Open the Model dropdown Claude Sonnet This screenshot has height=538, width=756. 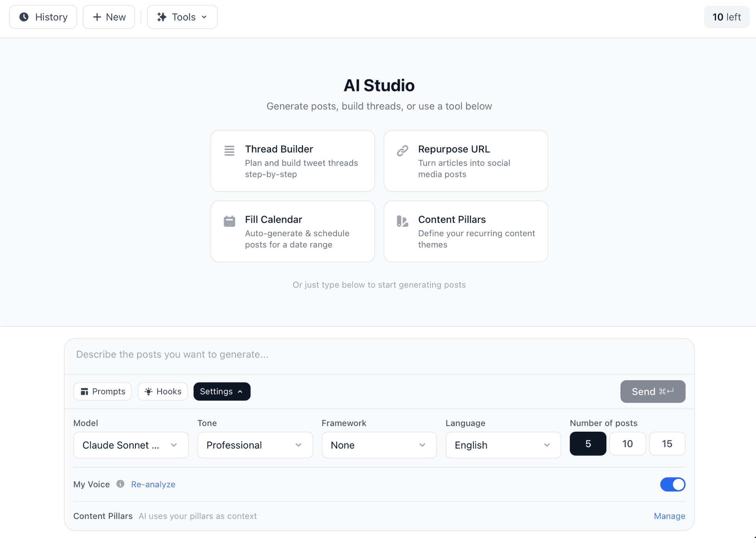[131, 445]
